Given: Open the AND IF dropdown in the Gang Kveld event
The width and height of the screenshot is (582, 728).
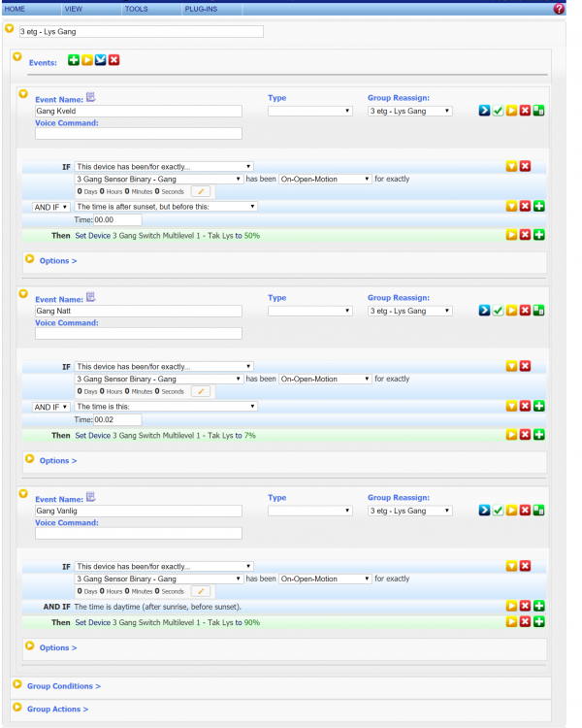Looking at the screenshot, I should tap(51, 206).
